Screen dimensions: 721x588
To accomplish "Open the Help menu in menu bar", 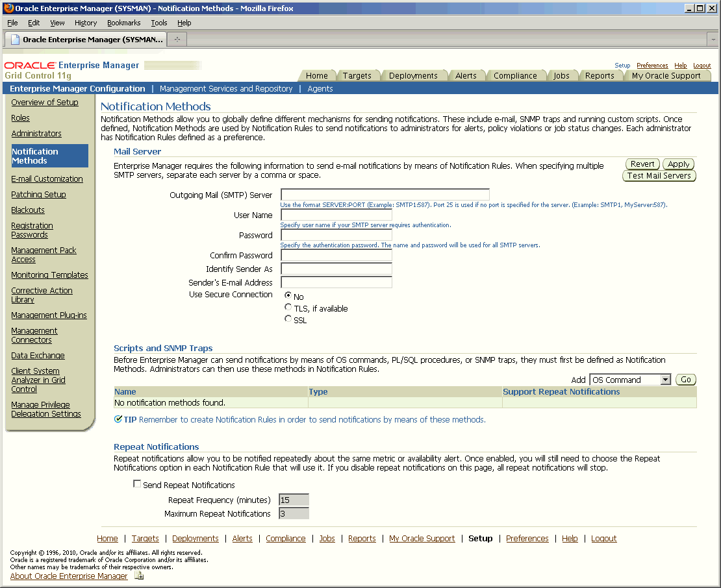I will coord(184,23).
